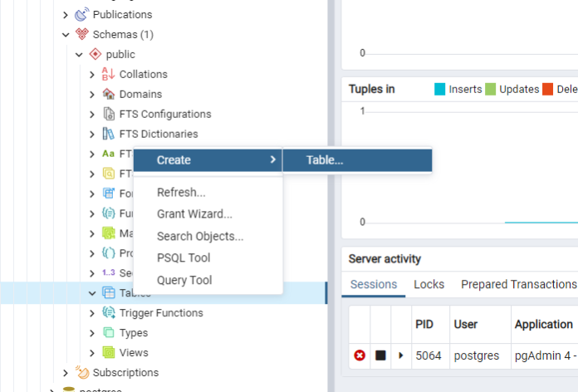This screenshot has height=392, width=578.
Task: Collapse the Tables node
Action: click(92, 293)
